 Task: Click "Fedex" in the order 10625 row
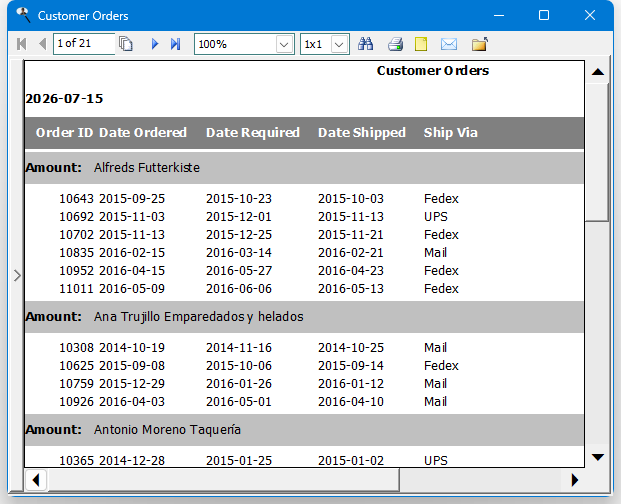coord(441,365)
